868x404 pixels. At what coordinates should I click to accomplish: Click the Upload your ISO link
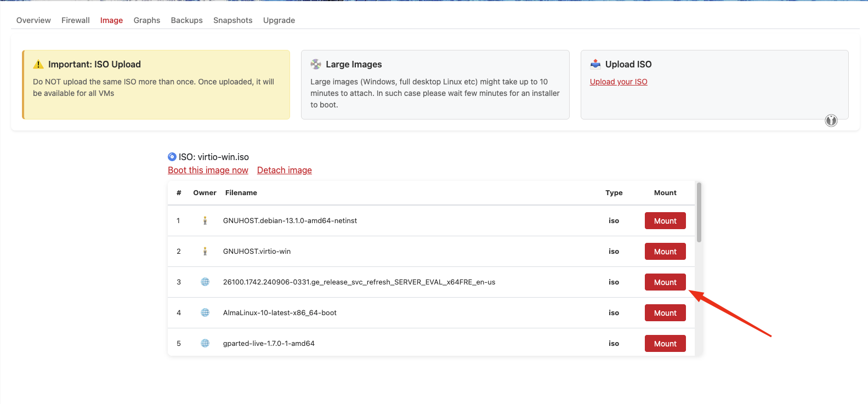coord(619,82)
